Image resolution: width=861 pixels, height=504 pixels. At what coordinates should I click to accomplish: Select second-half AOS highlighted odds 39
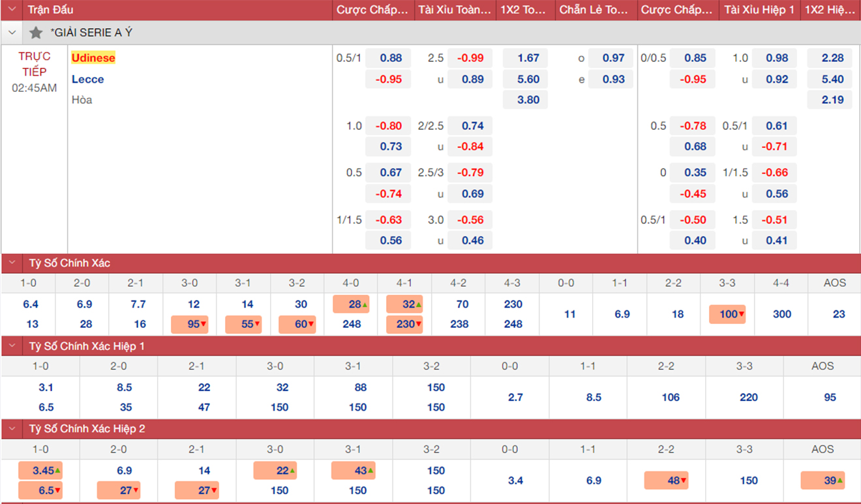(823, 481)
